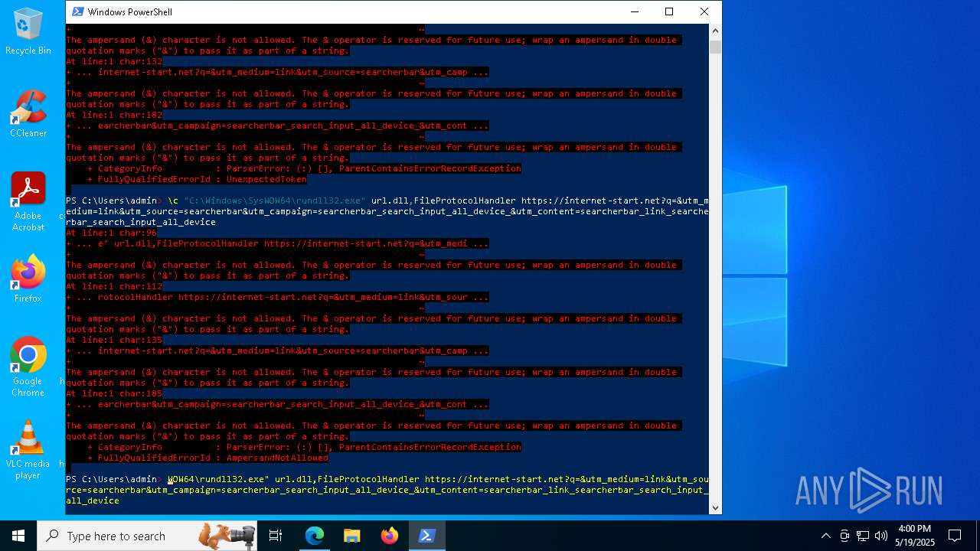This screenshot has width=980, height=551.
Task: Open the volume control tray icon
Action: 881,536
